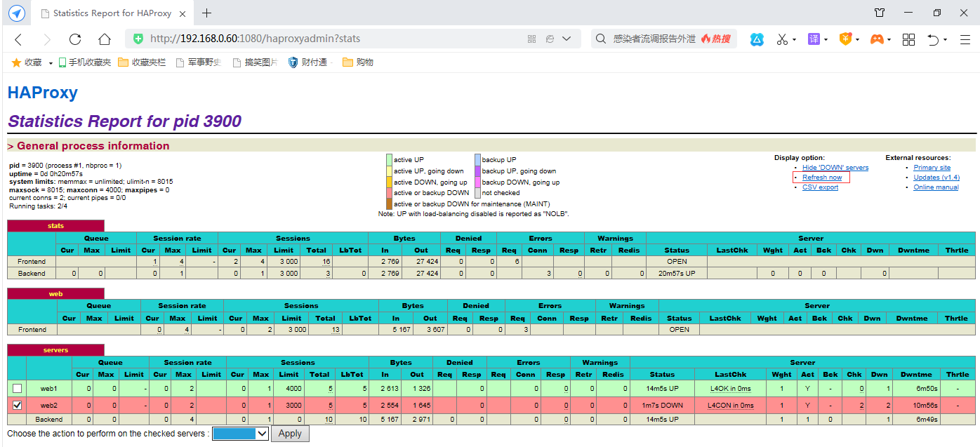Screen dimensions: 980x447
Task: Open the 财付通 bookmark
Action: 308,62
